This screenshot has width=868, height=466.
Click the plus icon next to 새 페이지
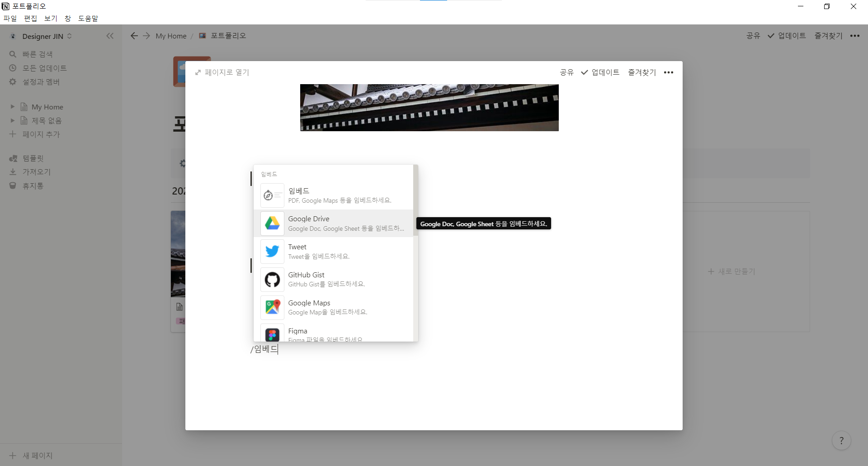pyautogui.click(x=13, y=456)
